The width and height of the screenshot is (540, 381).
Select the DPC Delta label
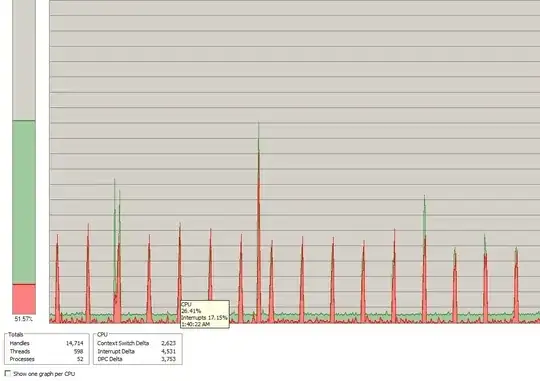pyautogui.click(x=110, y=359)
